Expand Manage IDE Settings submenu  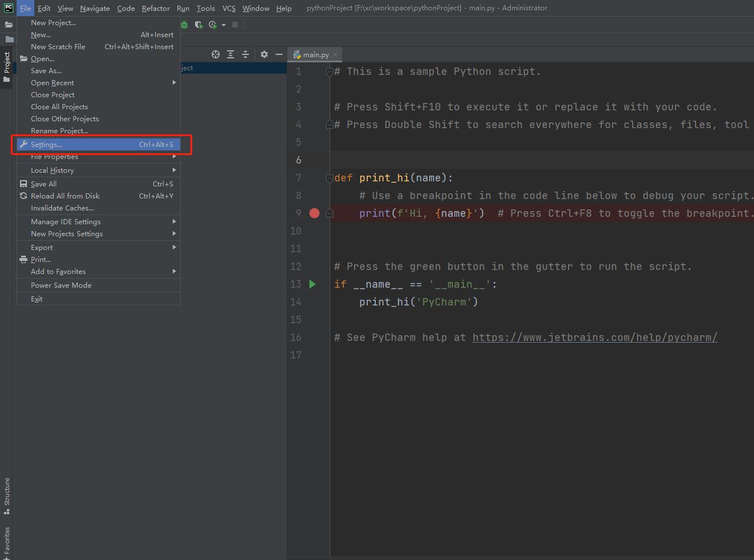click(x=99, y=222)
